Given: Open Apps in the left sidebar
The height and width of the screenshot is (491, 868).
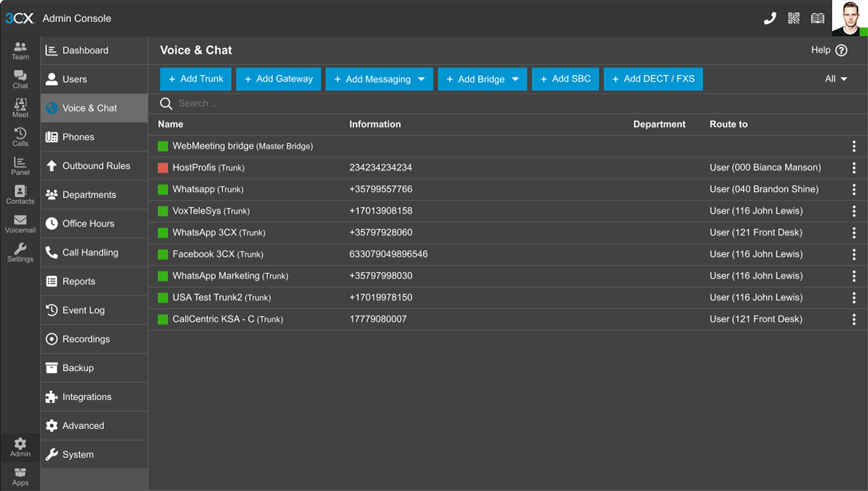Looking at the screenshot, I should [20, 477].
